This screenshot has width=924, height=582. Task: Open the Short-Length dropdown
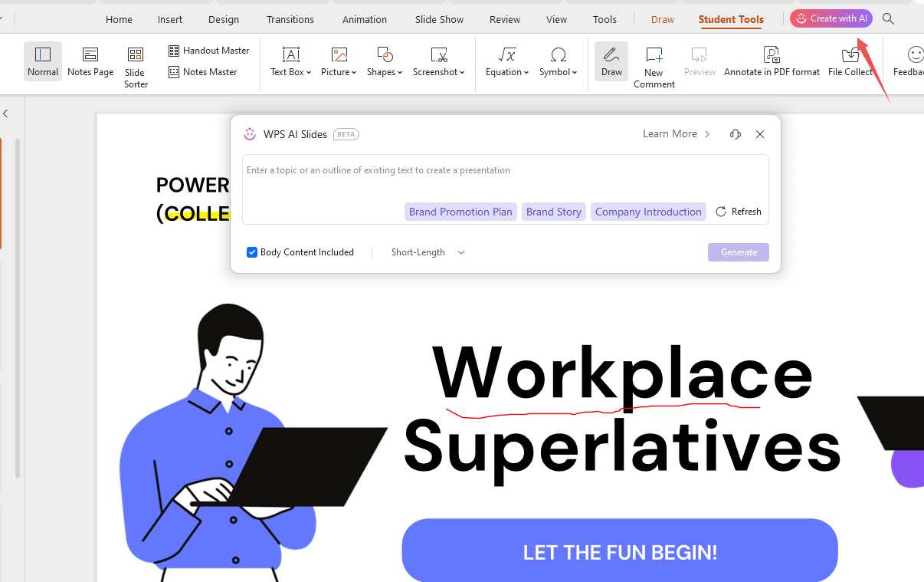[x=428, y=252]
